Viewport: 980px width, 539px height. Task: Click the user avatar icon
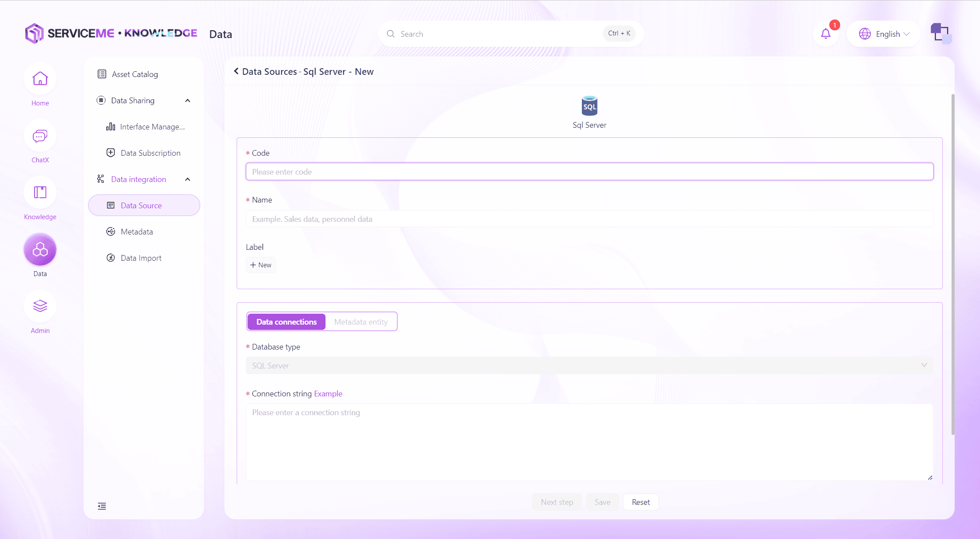click(x=941, y=33)
